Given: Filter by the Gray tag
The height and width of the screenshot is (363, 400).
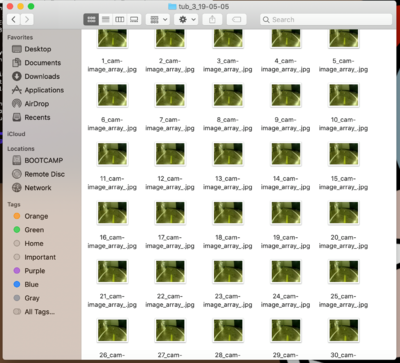Looking at the screenshot, I should tap(26, 298).
